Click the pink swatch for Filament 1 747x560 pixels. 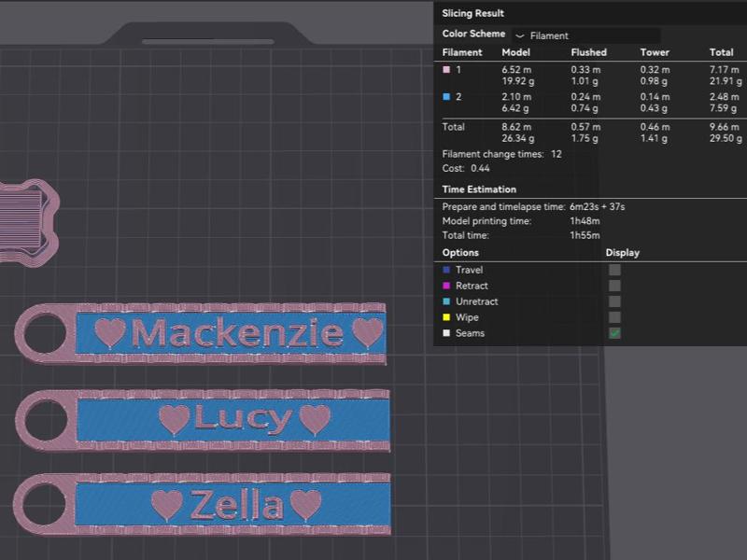tap(447, 68)
